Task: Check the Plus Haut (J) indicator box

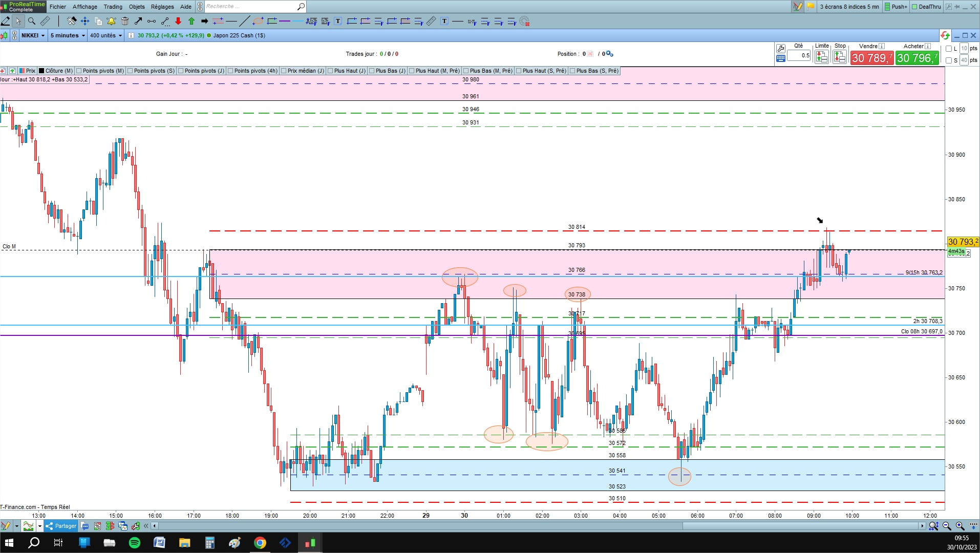Action: [331, 71]
